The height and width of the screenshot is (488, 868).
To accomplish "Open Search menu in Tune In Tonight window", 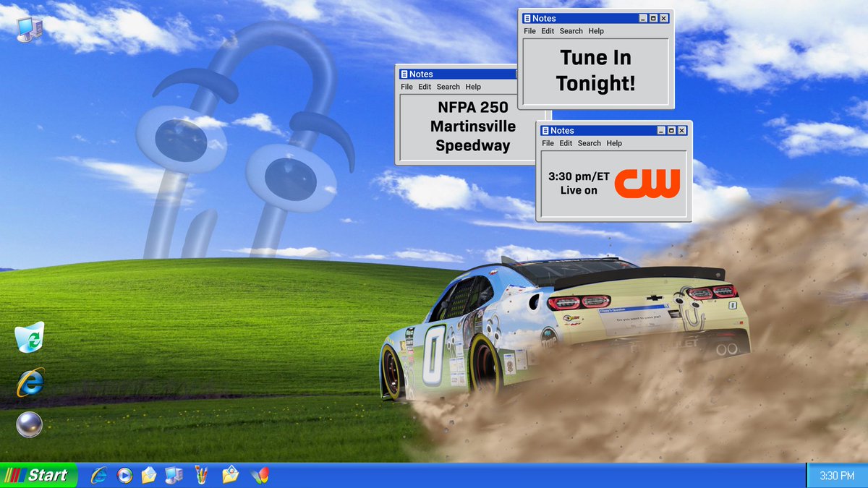I will click(571, 31).
